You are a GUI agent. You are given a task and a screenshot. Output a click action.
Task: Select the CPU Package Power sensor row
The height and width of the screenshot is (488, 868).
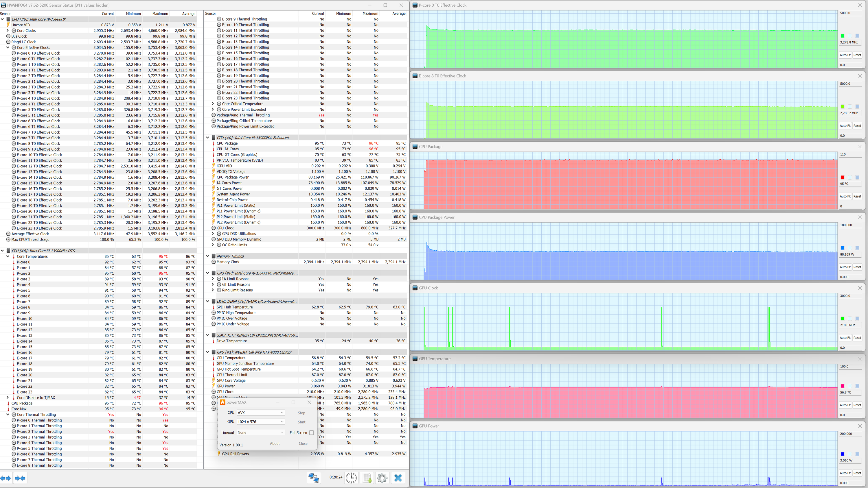click(233, 177)
